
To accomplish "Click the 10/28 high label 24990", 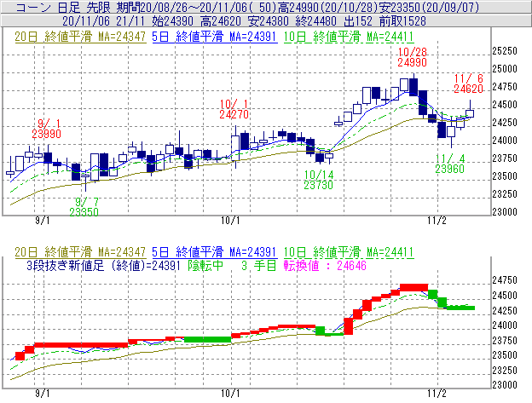I will coord(413,57).
